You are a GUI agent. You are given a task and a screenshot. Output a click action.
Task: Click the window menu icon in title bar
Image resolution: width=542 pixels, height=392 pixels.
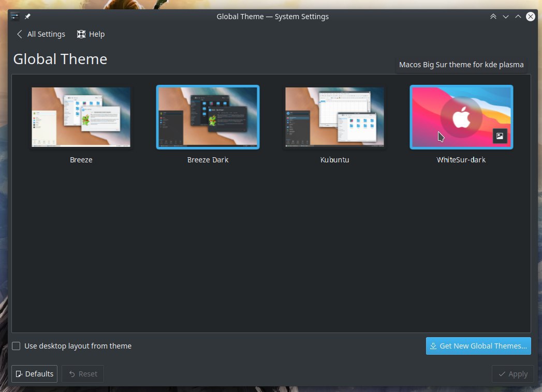(14, 16)
